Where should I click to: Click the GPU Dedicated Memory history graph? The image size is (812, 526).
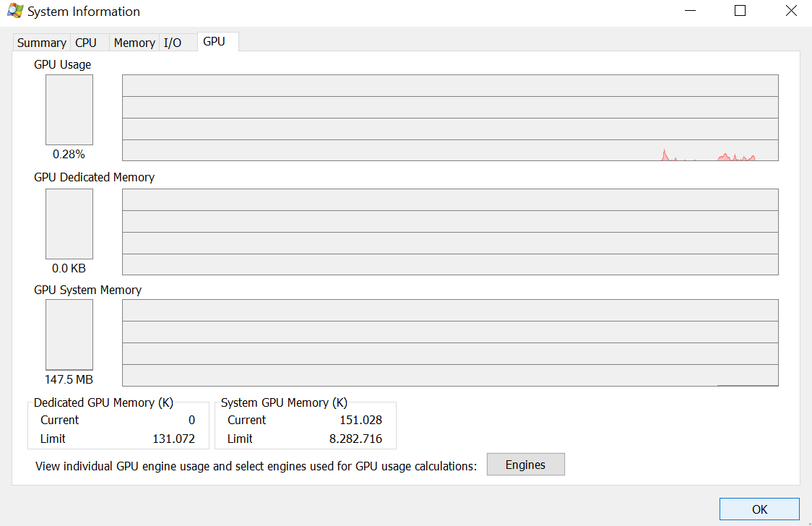pos(450,231)
